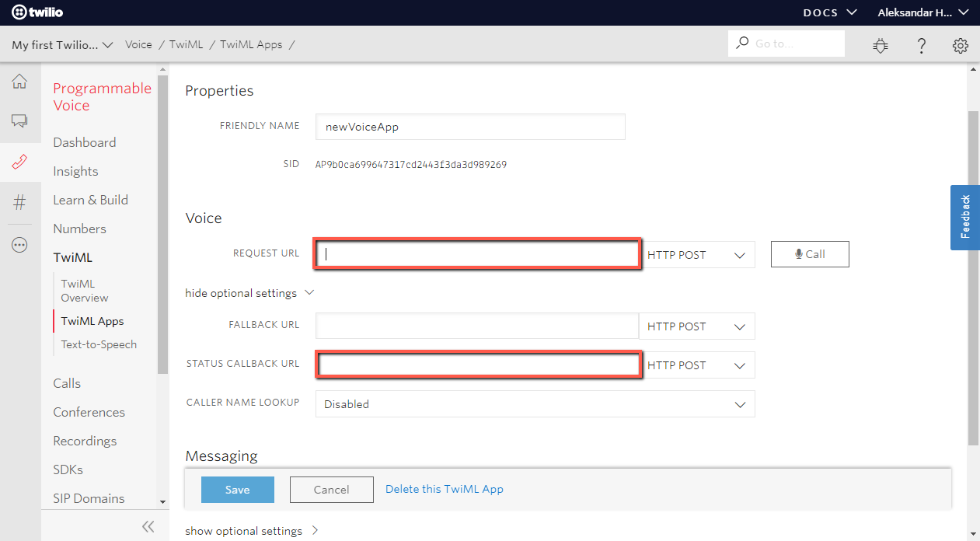Viewport: 980px width, 541px height.
Task: Open Phone Numbers hash icon in sidebar
Action: click(20, 203)
